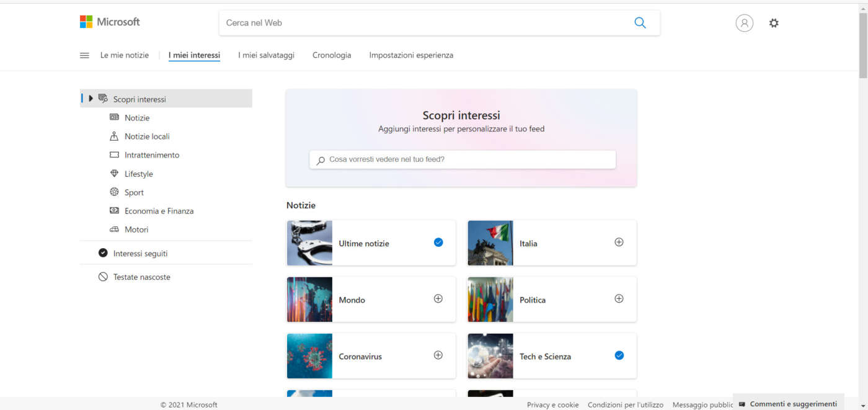
Task: Switch to I miei salvataggi tab
Action: click(266, 55)
